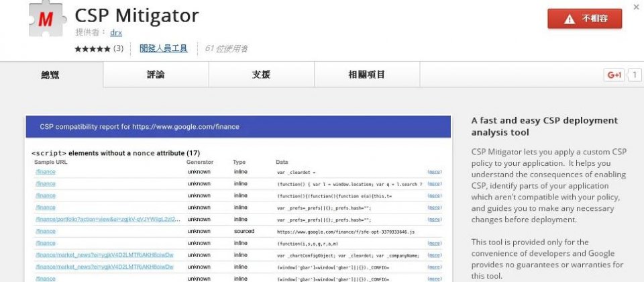This screenshot has width=644, height=282.
Task: Click the sfe-opt-3379333646.js sourced script URL
Action: click(x=346, y=232)
